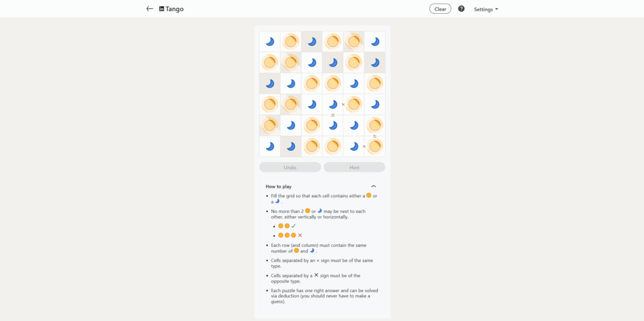The width and height of the screenshot is (644, 321).
Task: Click the sun in the bottom-right grid cell
Action: [x=375, y=146]
